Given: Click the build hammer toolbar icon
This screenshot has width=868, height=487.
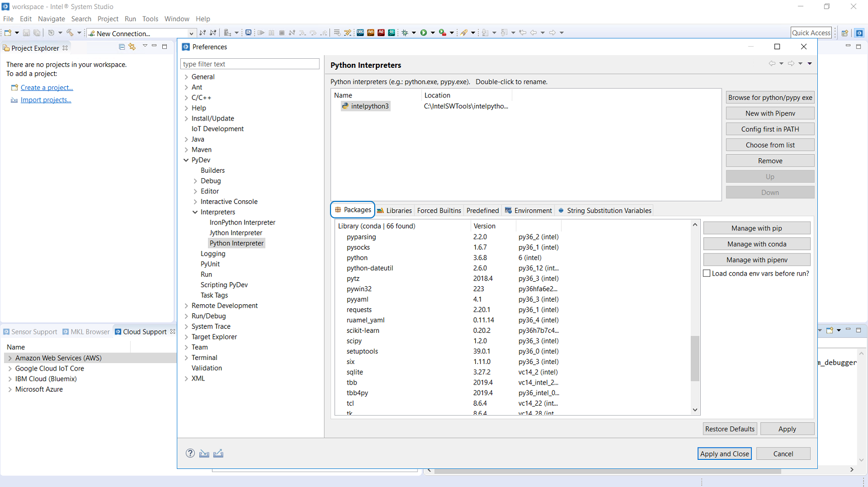Looking at the screenshot, I should 70,33.
